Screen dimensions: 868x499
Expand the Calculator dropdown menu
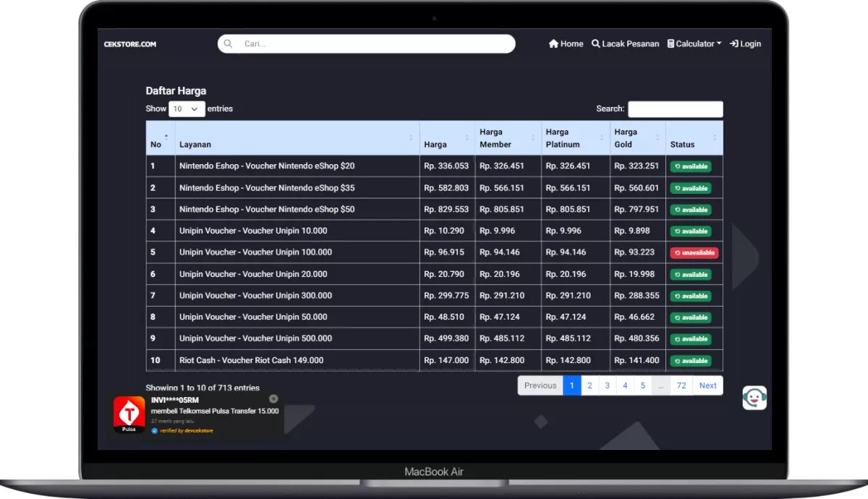pyautogui.click(x=694, y=44)
